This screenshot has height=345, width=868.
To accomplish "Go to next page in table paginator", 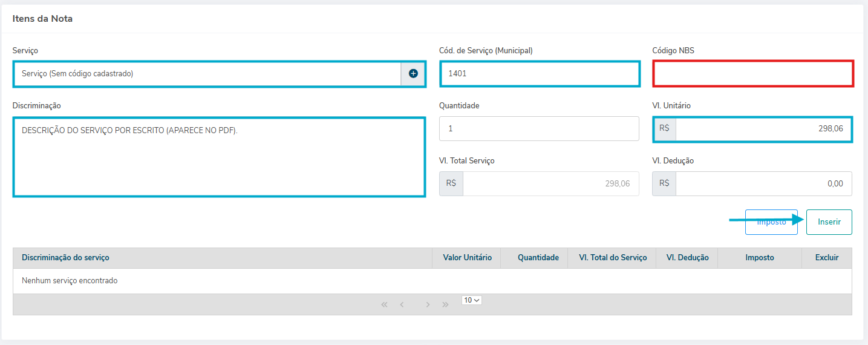I will [428, 304].
